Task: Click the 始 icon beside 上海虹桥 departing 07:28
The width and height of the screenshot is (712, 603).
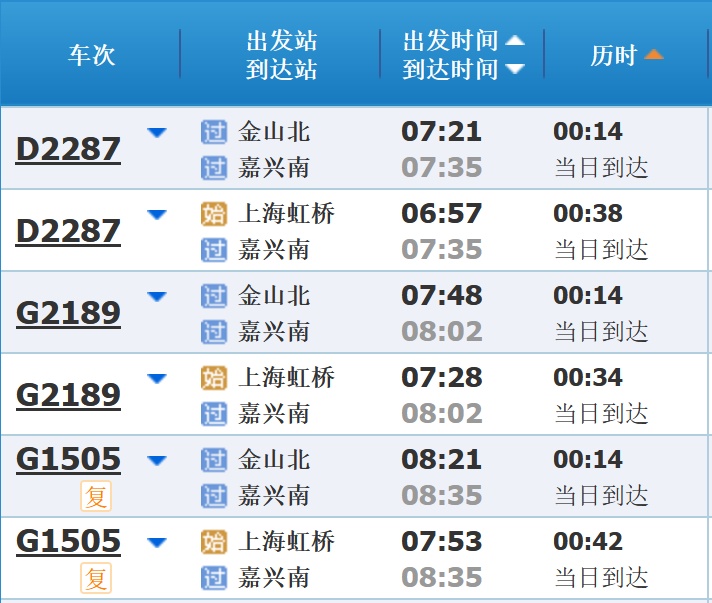Action: tap(214, 378)
